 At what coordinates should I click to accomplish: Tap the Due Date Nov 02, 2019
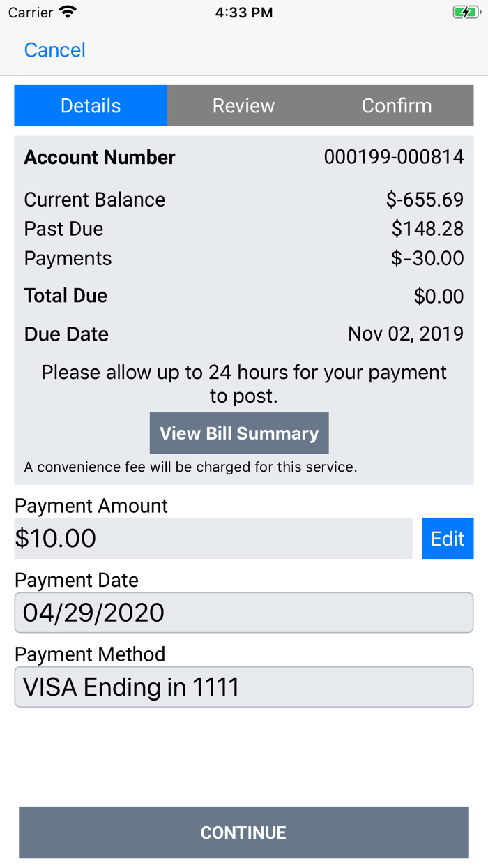(405, 334)
